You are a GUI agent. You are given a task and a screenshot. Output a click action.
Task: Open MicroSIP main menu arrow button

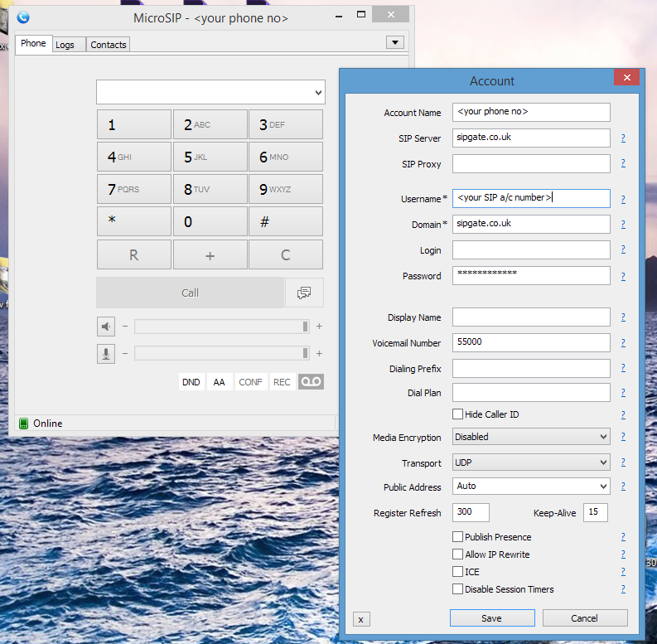395,42
